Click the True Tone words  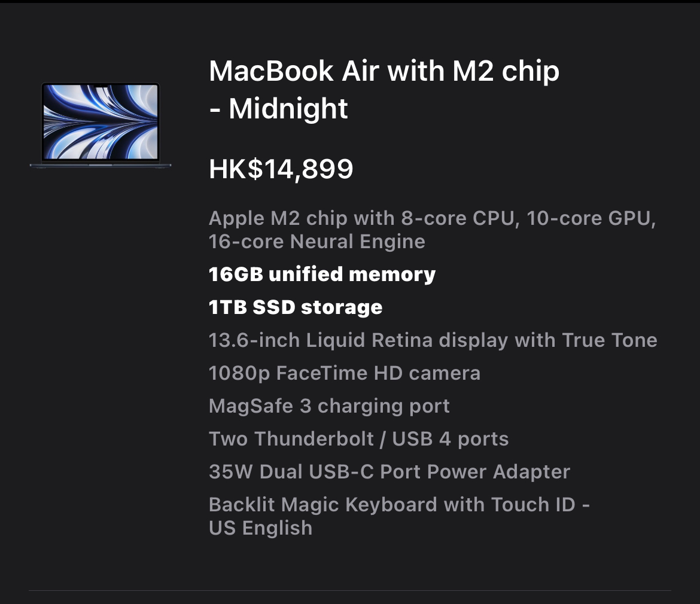pos(610,340)
